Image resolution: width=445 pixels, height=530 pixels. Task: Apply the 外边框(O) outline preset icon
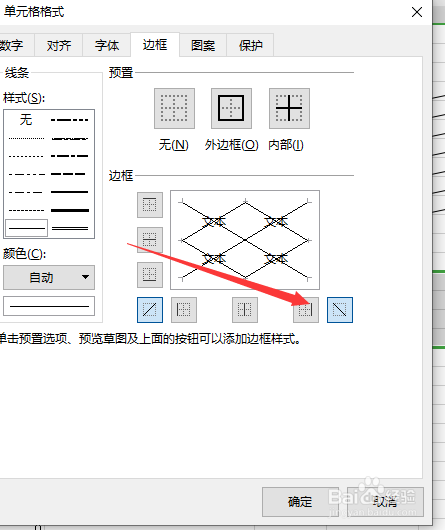coord(231,109)
